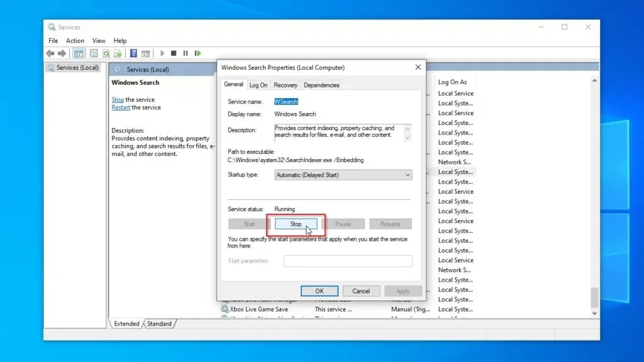Click the Back arrow in the toolbar
Image resolution: width=644 pixels, height=362 pixels.
pos(50,53)
